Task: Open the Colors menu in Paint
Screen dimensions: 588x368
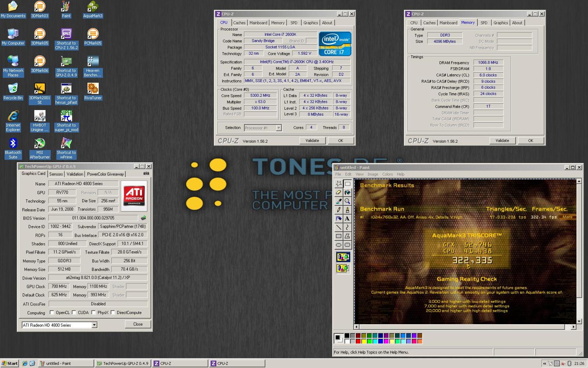Action: coord(387,174)
